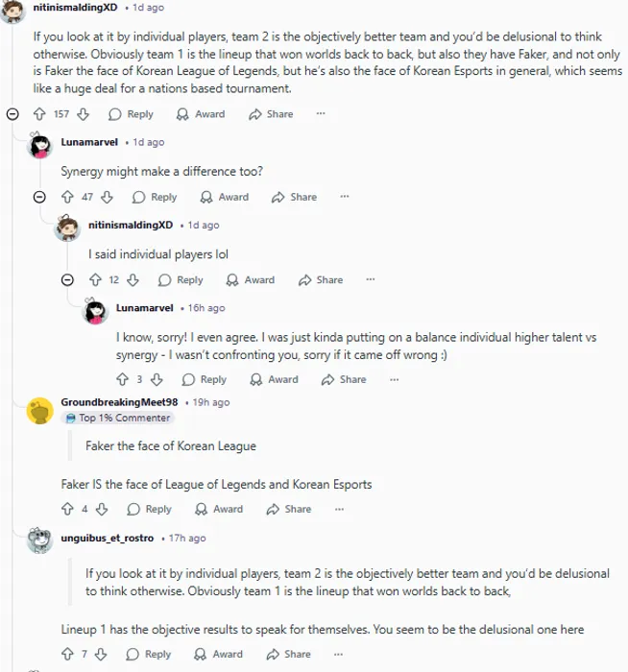Open more options on the top comment
The image size is (628, 672).
coord(321,114)
